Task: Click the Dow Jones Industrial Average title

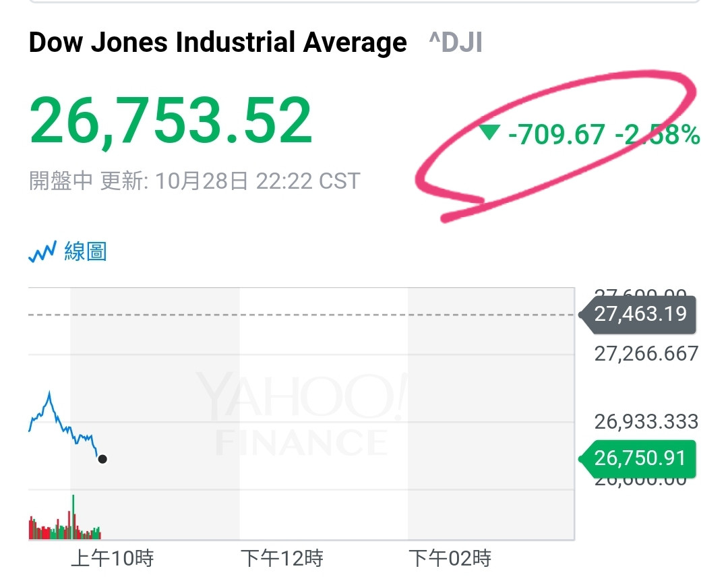Action: tap(218, 42)
